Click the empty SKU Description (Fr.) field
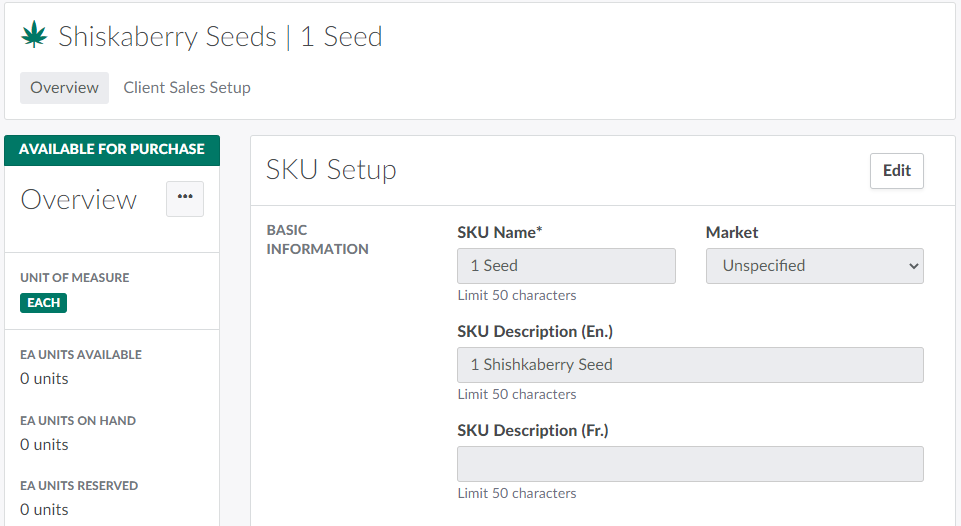Viewport: 961px width, 526px height. click(690, 464)
